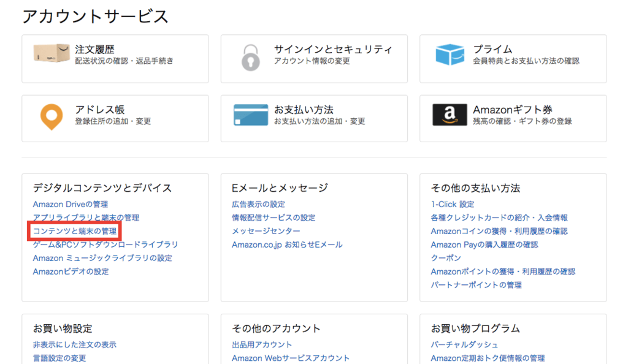
Task: Open アプリライブラリと端末の管理
Action: (x=86, y=218)
